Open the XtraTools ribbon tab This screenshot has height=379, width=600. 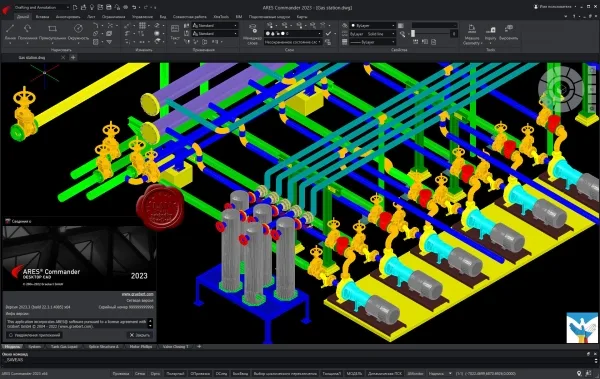pos(221,17)
